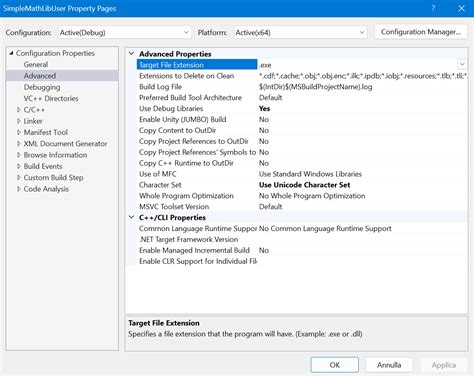This screenshot has height=376, width=474.
Task: Select the Character Set property
Action: pyautogui.click(x=160, y=185)
